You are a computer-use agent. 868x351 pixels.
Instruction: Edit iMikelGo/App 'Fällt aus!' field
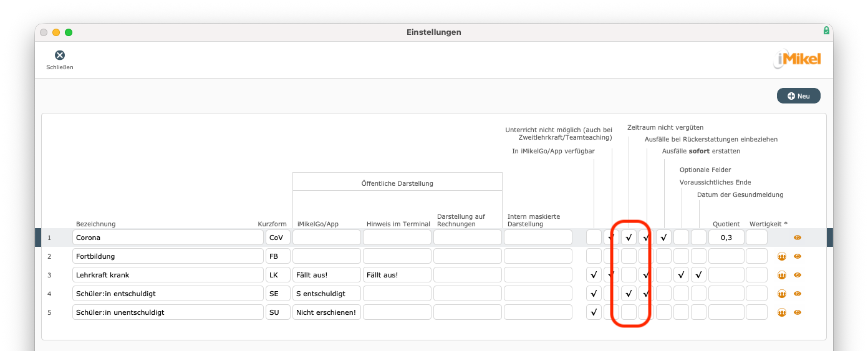pos(327,275)
